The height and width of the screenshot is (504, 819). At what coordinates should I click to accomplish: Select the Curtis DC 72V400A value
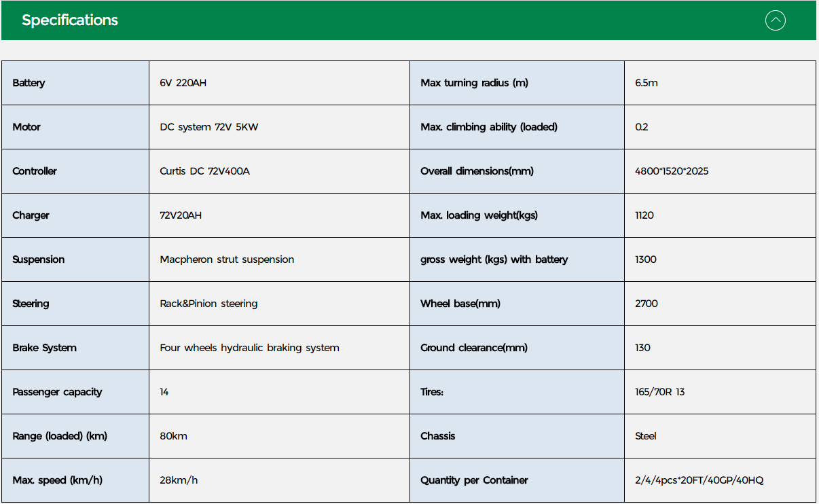pyautogui.click(x=204, y=171)
